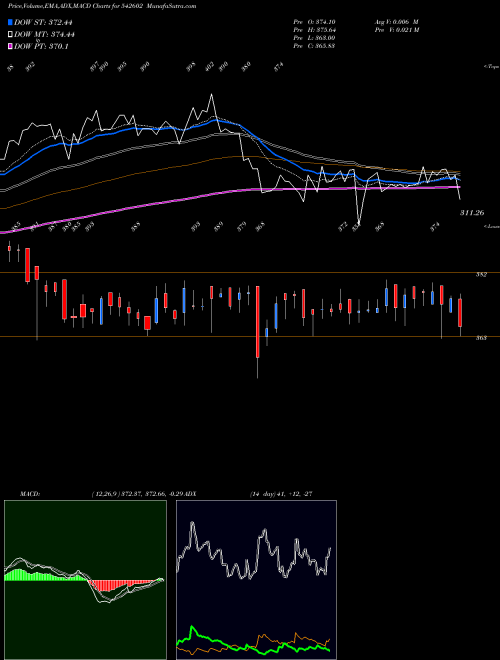
Task: Click the 'Avg V: 0.006 M' value
Action: (396, 22)
